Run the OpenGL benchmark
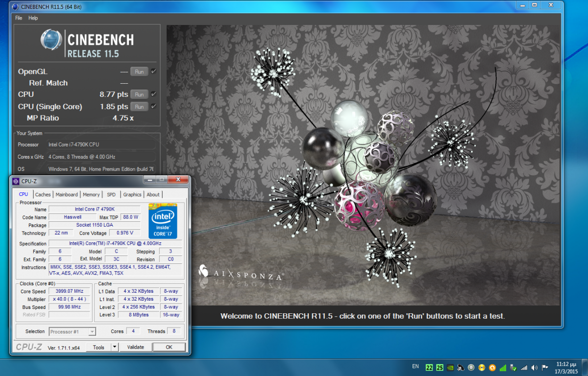The image size is (588, 376). tap(139, 71)
